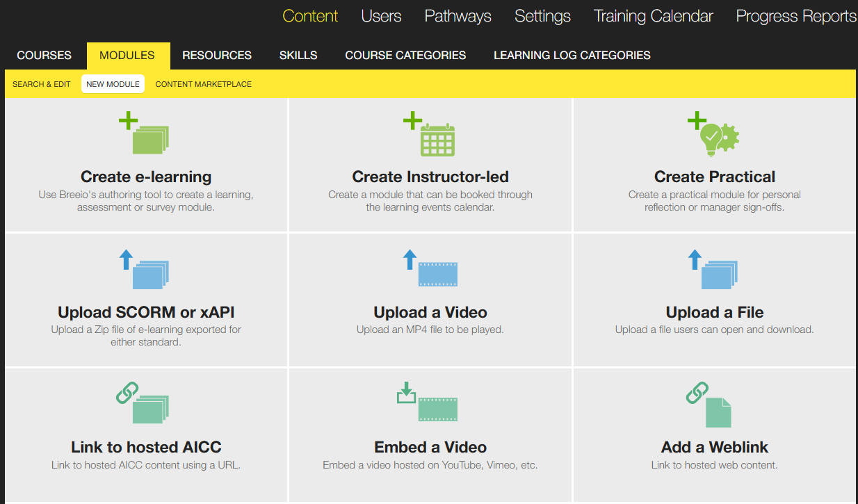Switch to the Courses tab
The width and height of the screenshot is (858, 504).
coord(44,56)
